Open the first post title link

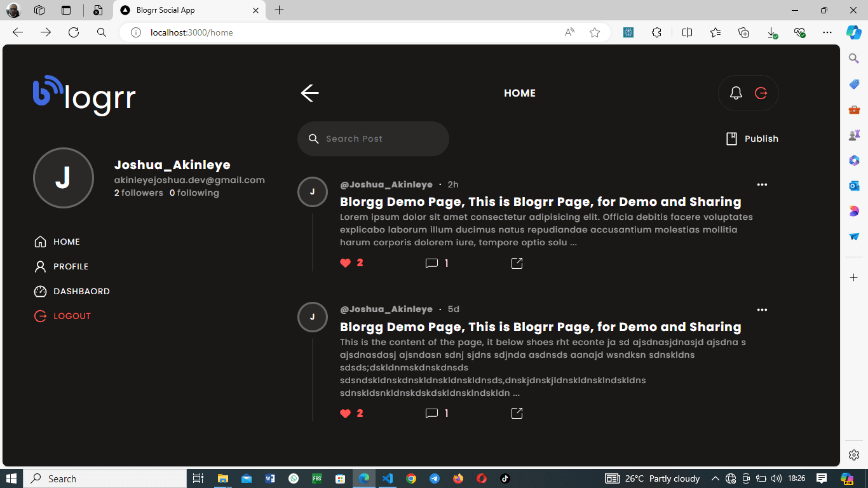tap(541, 201)
